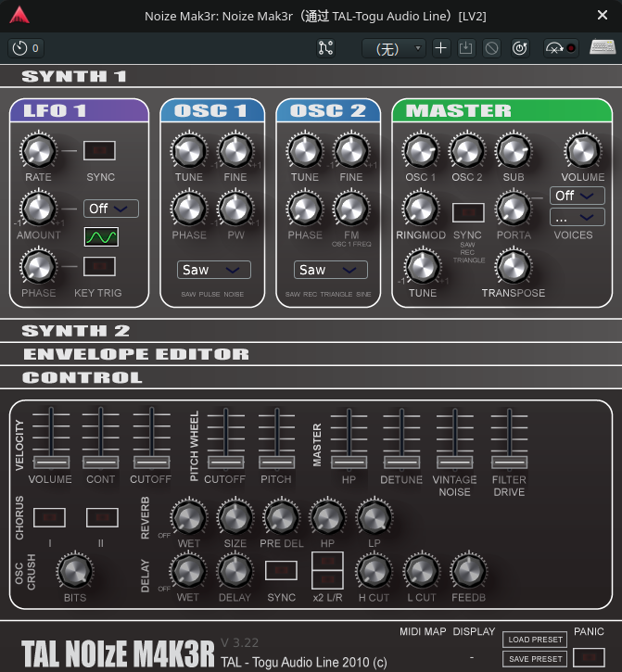Viewport: 622px width, 672px height.
Task: Click the VELOCITY VOLUME slider handle
Action: [51, 463]
